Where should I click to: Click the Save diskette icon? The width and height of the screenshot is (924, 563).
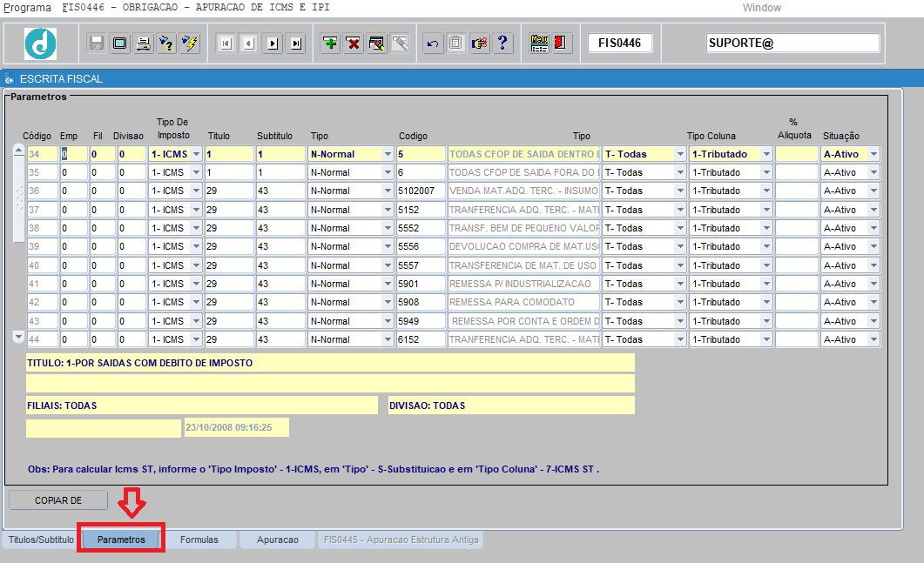click(97, 43)
